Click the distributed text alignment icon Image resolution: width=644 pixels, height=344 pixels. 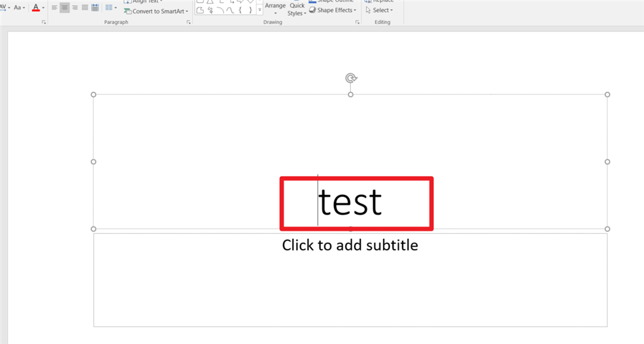point(95,8)
